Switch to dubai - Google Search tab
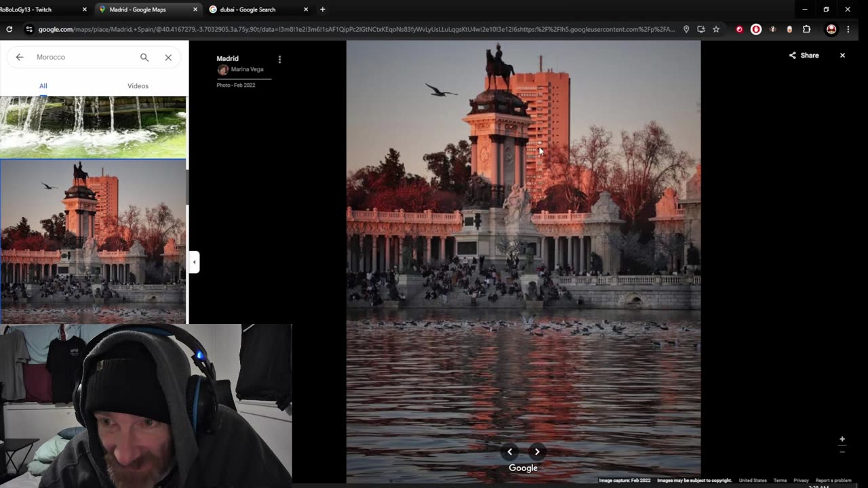The height and width of the screenshot is (488, 868). (x=258, y=9)
